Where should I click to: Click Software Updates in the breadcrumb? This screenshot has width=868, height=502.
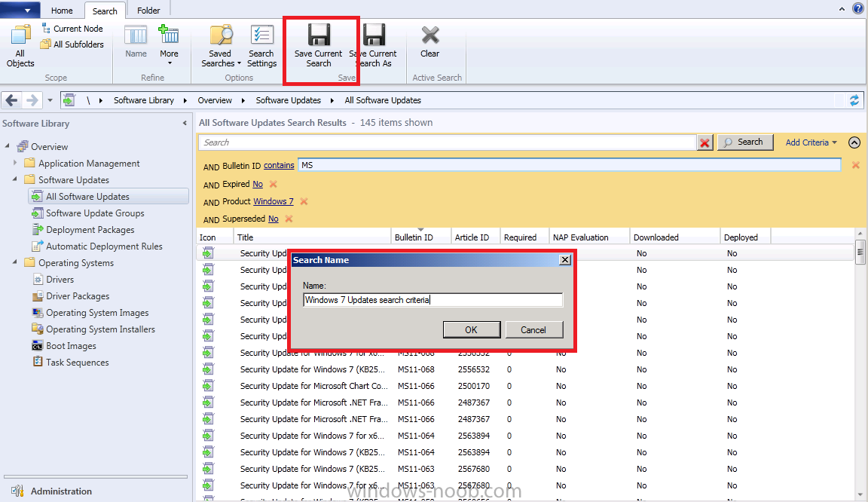point(289,100)
